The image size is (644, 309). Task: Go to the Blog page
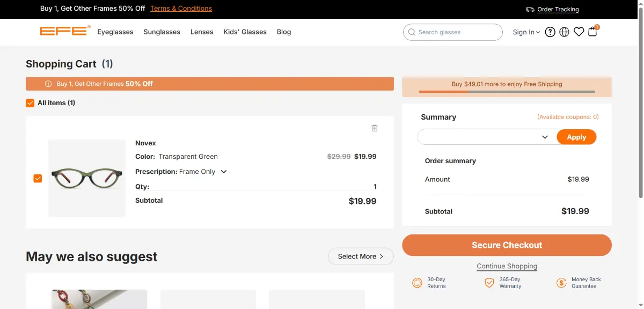(284, 32)
